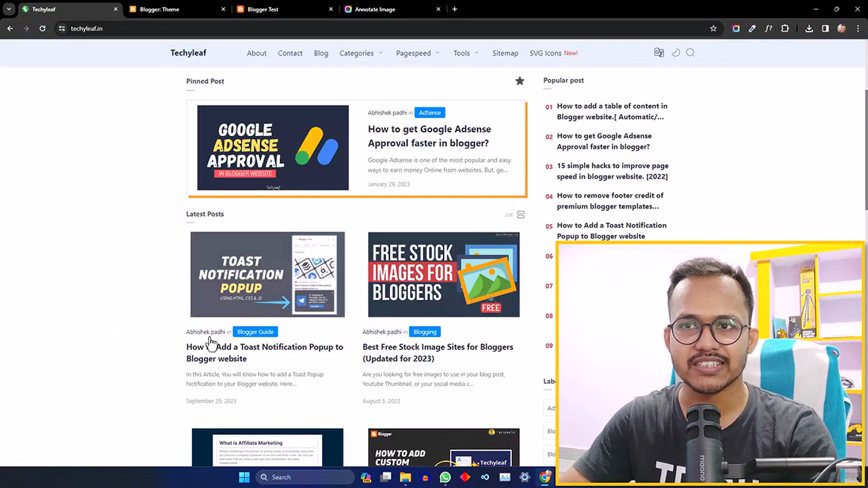This screenshot has width=868, height=488.
Task: Click the Blogging label tag
Action: coord(425,332)
